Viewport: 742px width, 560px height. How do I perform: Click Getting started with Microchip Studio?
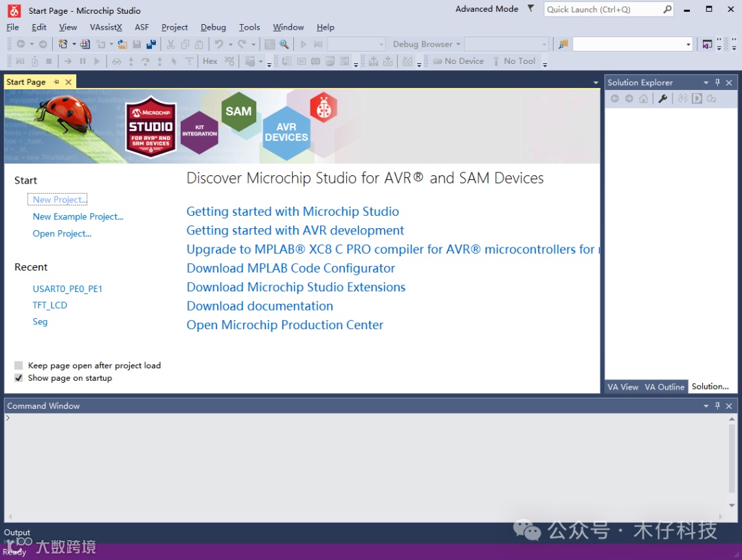coord(293,212)
